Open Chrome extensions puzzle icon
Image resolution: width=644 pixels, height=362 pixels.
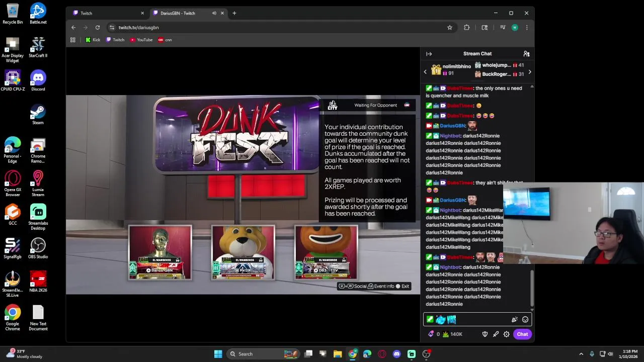point(467,28)
